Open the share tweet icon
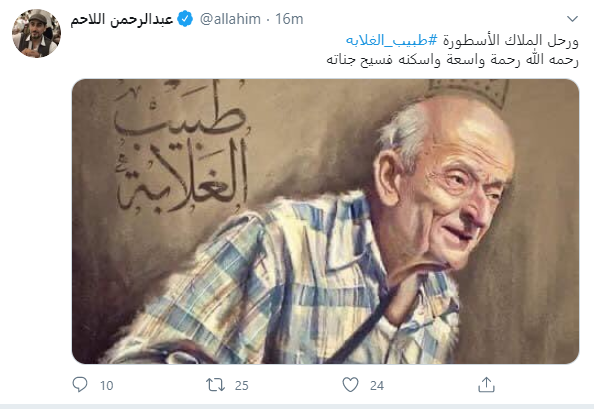 486,385
